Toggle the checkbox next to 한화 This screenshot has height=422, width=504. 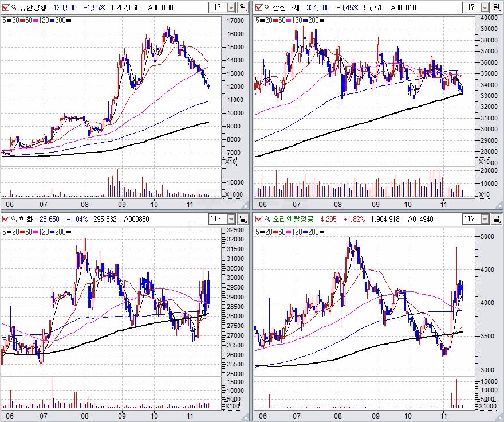(x=6, y=219)
